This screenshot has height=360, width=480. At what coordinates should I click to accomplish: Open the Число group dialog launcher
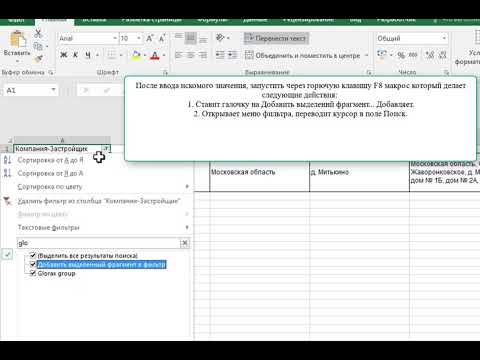pyautogui.click(x=446, y=72)
